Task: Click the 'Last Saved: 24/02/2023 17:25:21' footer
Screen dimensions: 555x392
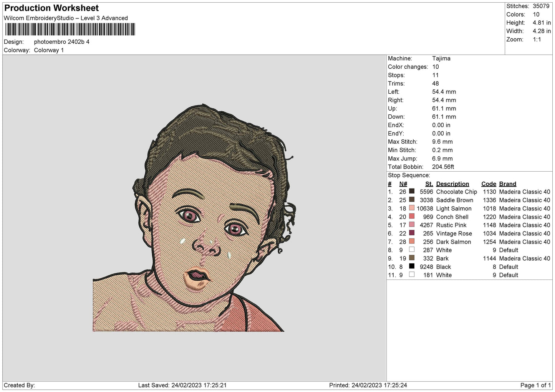Action: (182, 385)
